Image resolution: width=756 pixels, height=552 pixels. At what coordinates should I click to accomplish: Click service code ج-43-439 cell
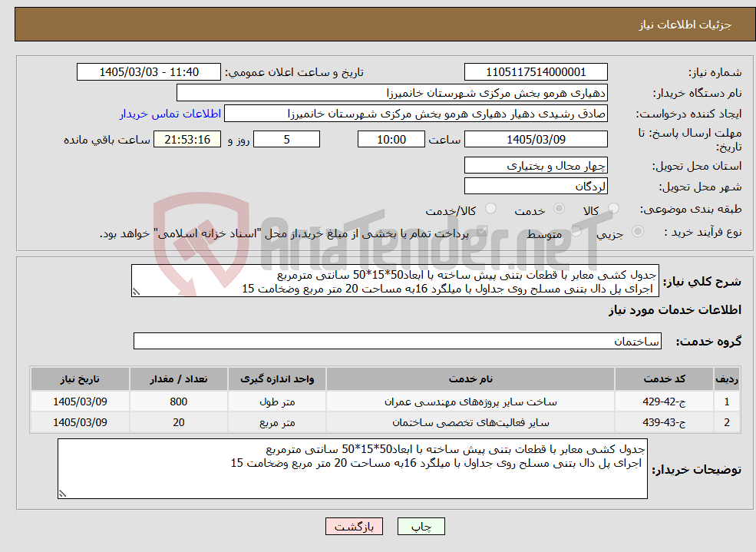664,422
